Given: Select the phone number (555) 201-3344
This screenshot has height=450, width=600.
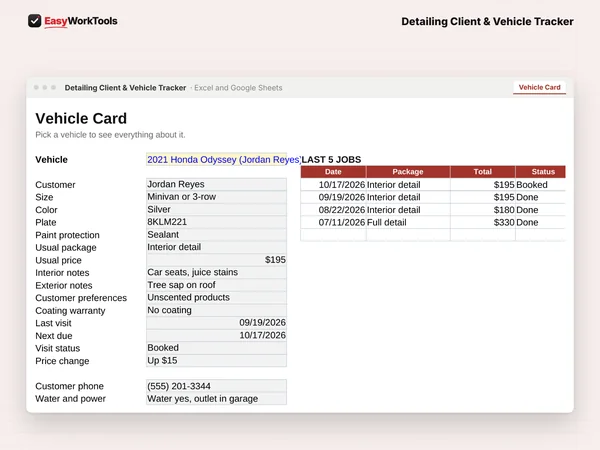Looking at the screenshot, I should pyautogui.click(x=216, y=386).
